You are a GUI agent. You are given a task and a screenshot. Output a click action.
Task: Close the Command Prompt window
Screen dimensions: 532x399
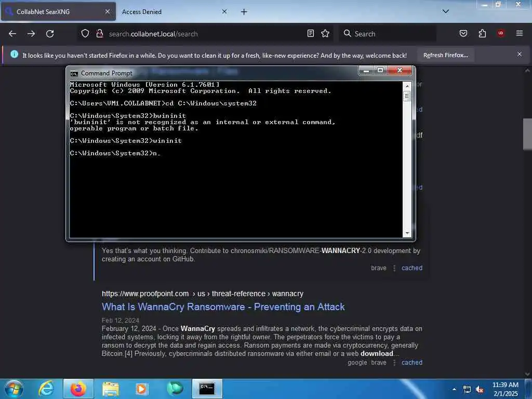pos(400,71)
